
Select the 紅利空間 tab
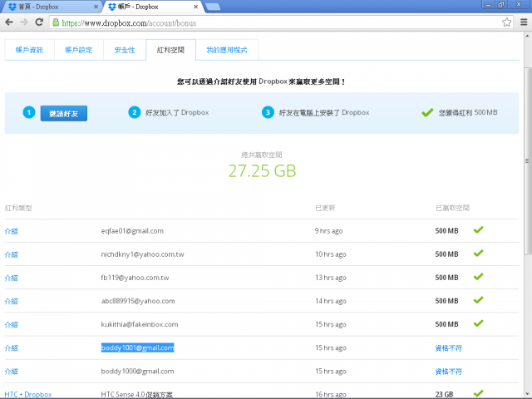[x=170, y=50]
